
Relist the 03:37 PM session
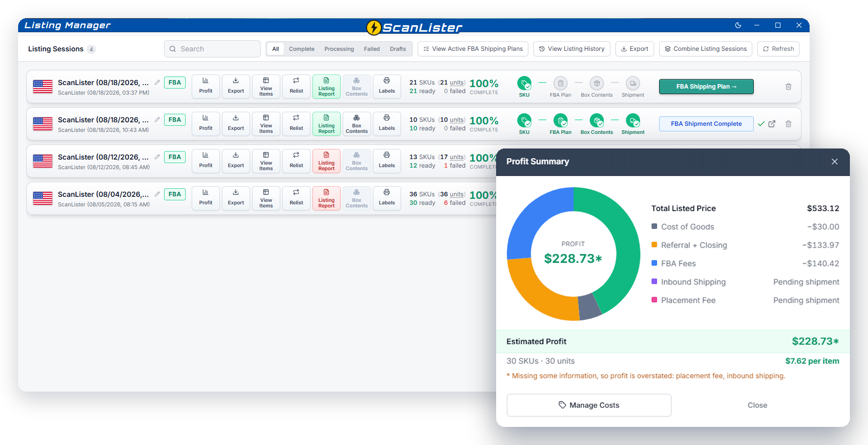[296, 86]
